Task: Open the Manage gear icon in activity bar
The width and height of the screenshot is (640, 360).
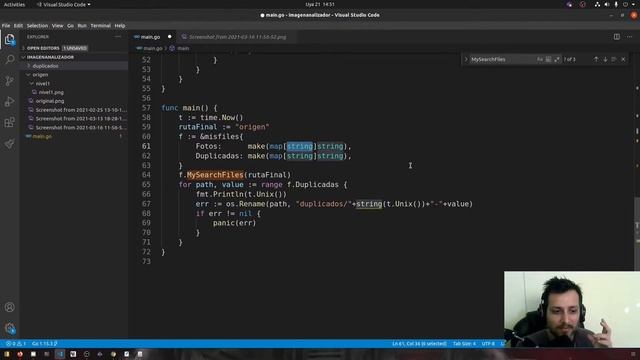Action: pos(10,328)
